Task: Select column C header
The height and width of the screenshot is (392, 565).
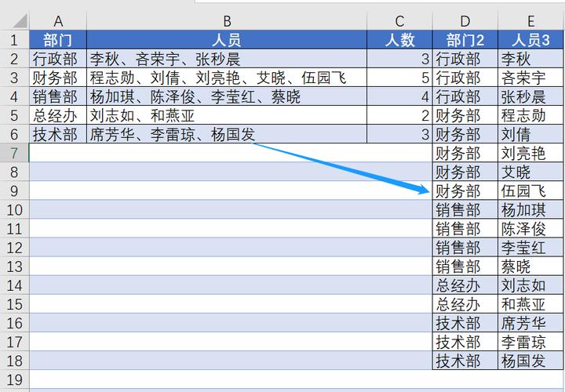Action: click(399, 21)
